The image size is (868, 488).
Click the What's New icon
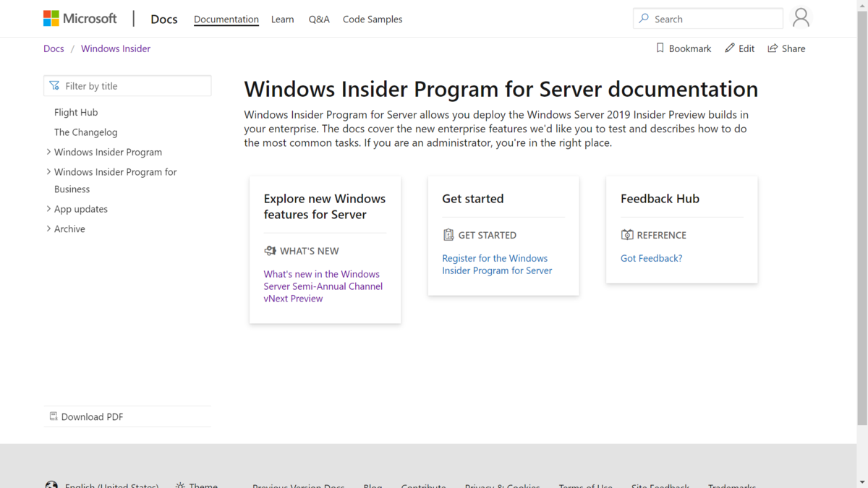[x=270, y=251]
